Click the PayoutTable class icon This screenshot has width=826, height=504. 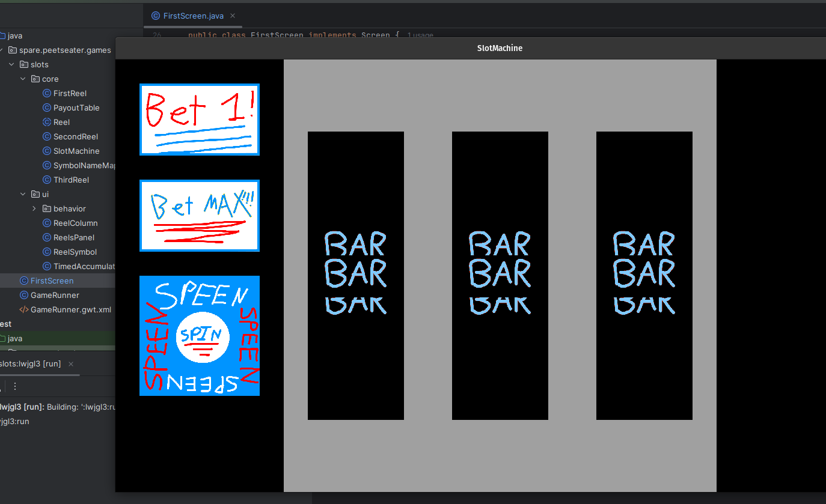coord(47,108)
